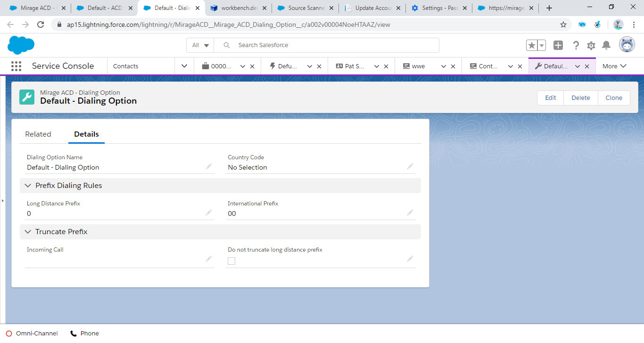Expand the left sidebar handle arrow

pos(2,201)
